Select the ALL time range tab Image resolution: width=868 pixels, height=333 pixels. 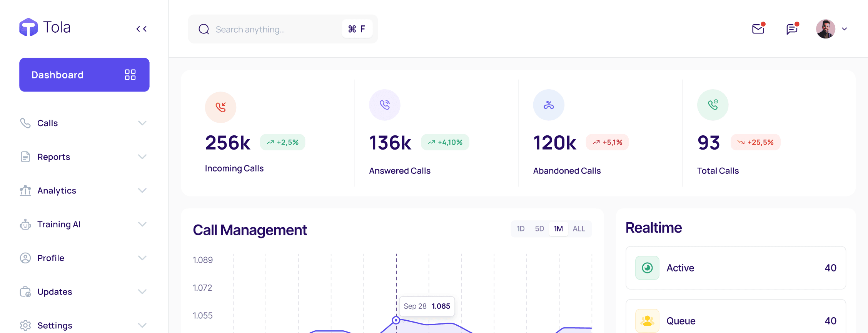click(579, 229)
